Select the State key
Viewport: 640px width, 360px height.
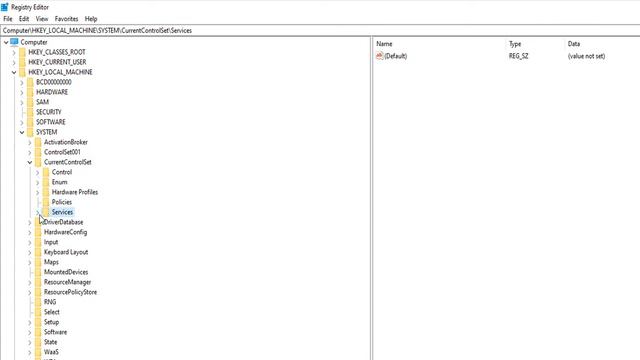(50, 342)
